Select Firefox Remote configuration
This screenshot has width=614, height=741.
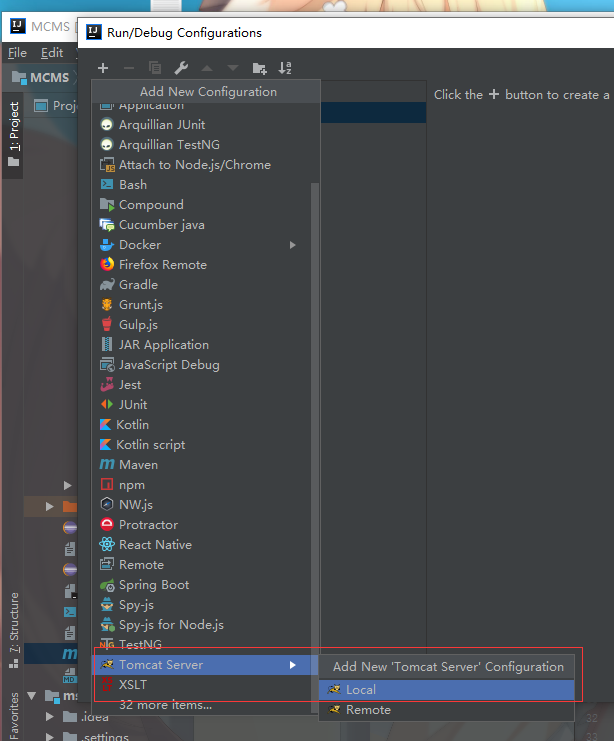coord(202,265)
